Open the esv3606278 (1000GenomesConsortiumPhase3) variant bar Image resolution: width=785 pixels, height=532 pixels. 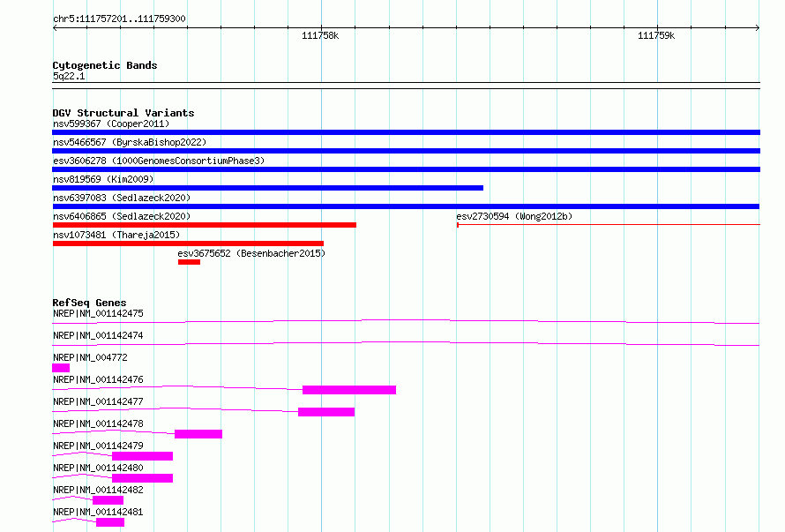click(x=406, y=169)
